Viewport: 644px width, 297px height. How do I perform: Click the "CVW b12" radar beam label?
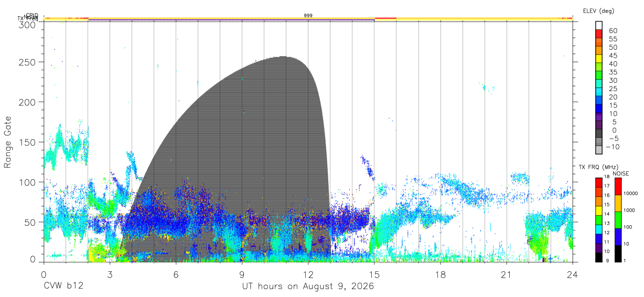63,287
